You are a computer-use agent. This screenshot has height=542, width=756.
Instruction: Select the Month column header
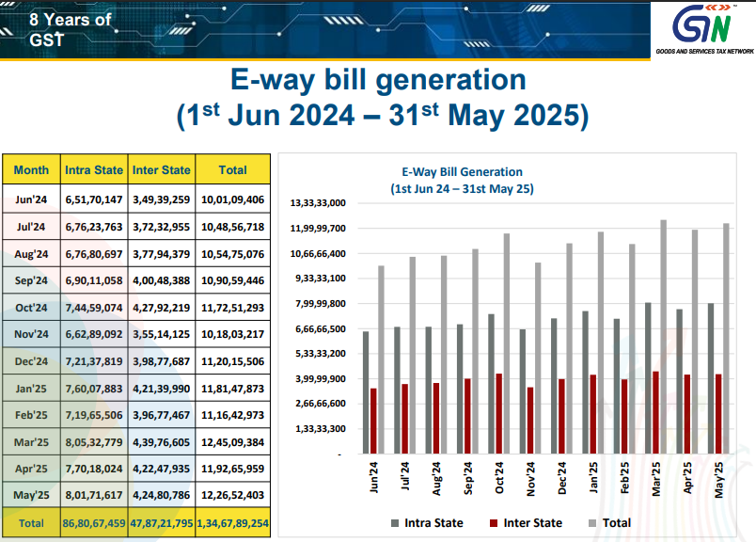[x=31, y=170]
